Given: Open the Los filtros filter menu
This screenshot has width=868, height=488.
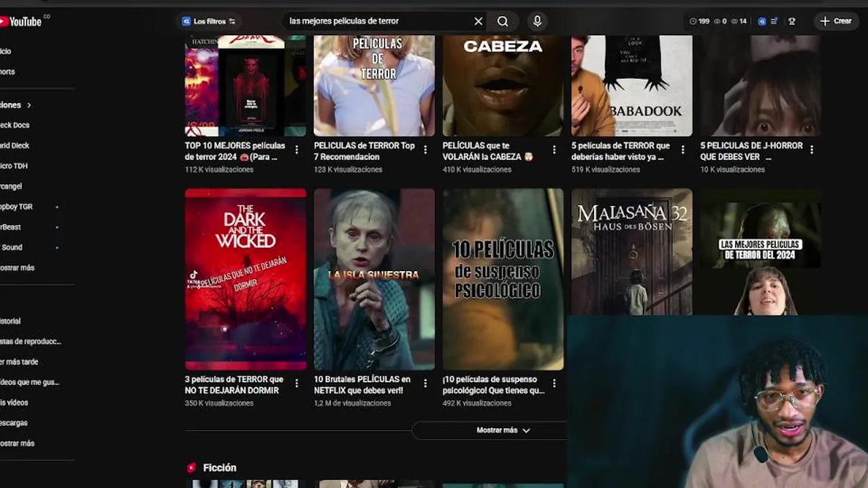Looking at the screenshot, I should pyautogui.click(x=209, y=21).
